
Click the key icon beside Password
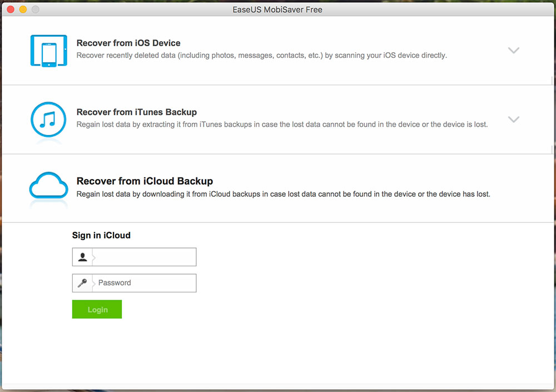click(x=82, y=283)
